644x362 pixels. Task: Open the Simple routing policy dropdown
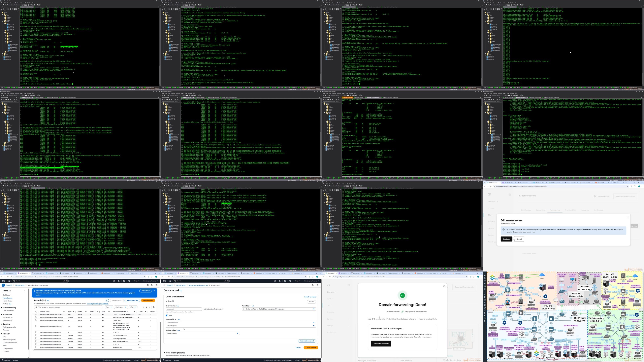pos(202,333)
